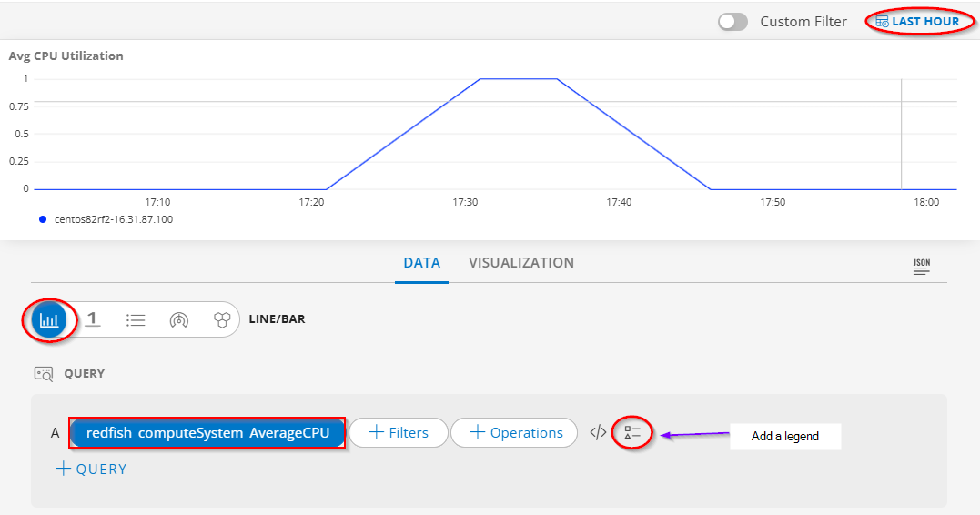The image size is (980, 515).
Task: Select the gauge visualization icon
Action: [x=178, y=320]
